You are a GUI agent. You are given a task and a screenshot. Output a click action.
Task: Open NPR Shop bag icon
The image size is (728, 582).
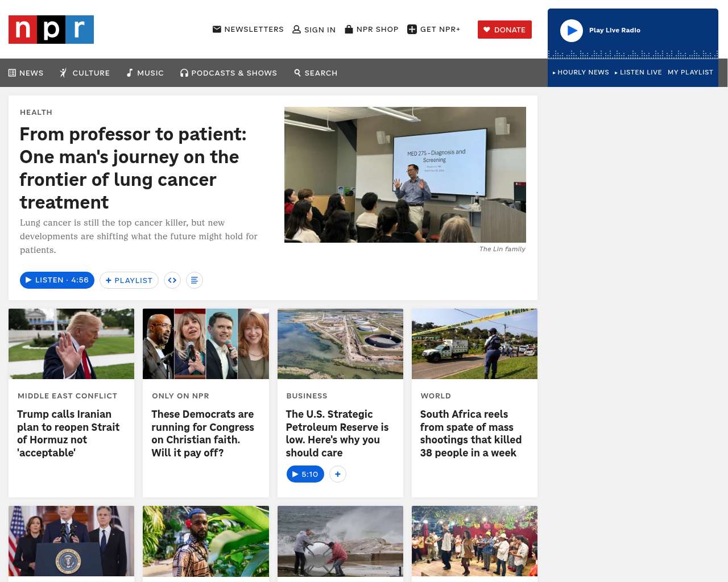click(349, 29)
